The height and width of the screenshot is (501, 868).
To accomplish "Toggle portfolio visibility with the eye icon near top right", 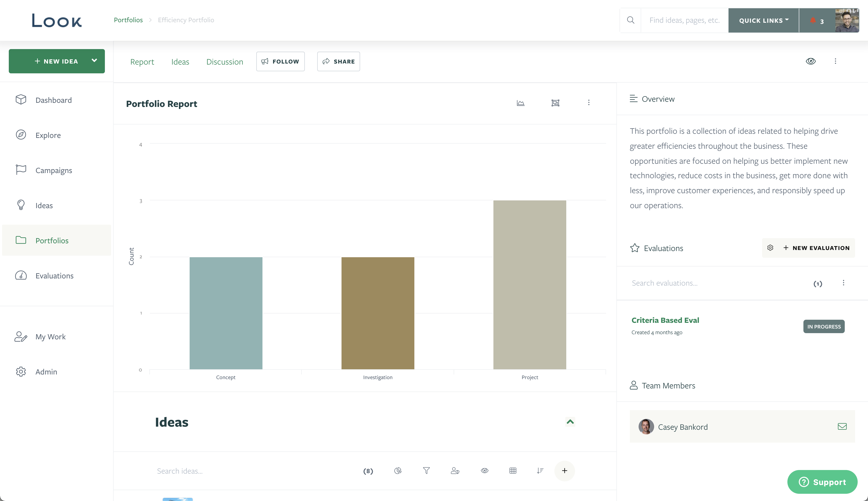I will click(x=811, y=61).
